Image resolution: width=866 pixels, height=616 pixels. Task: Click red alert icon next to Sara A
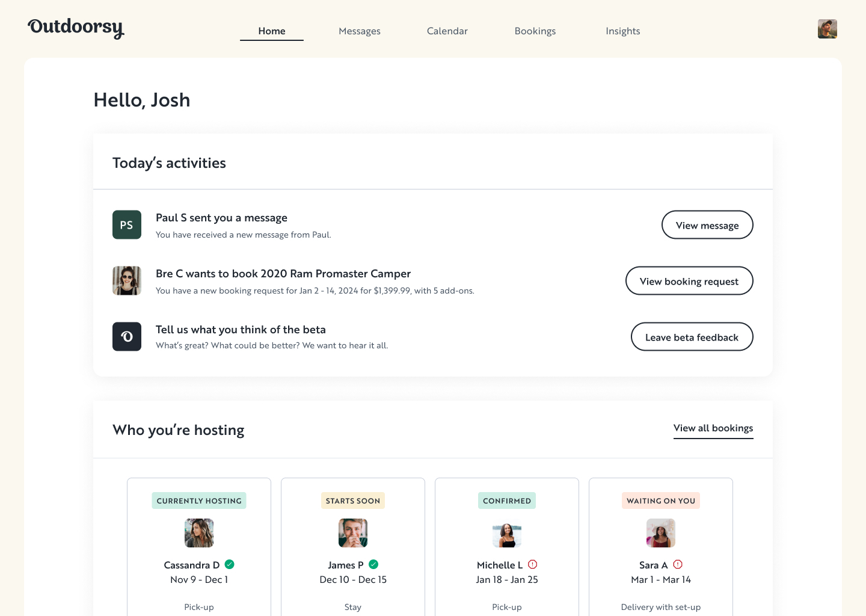(678, 564)
